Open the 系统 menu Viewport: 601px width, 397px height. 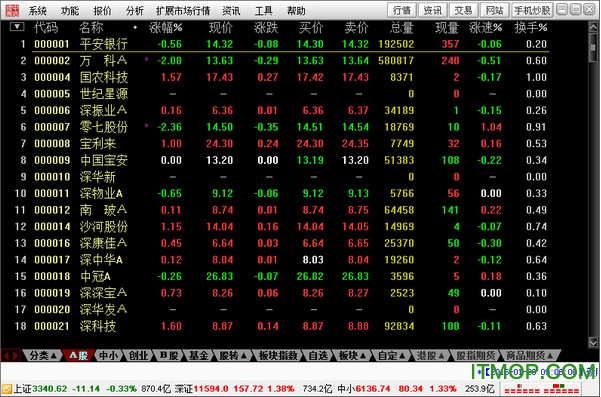tap(37, 11)
